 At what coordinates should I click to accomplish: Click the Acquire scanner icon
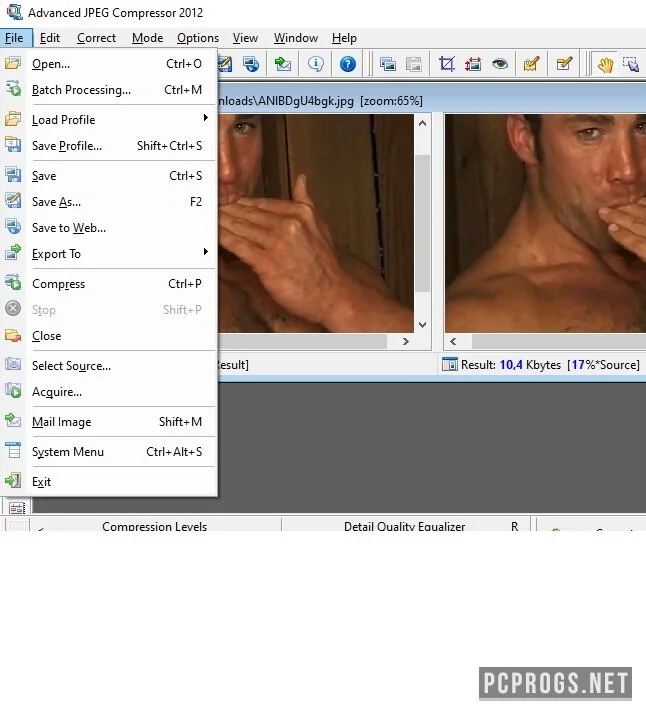[x=13, y=391]
